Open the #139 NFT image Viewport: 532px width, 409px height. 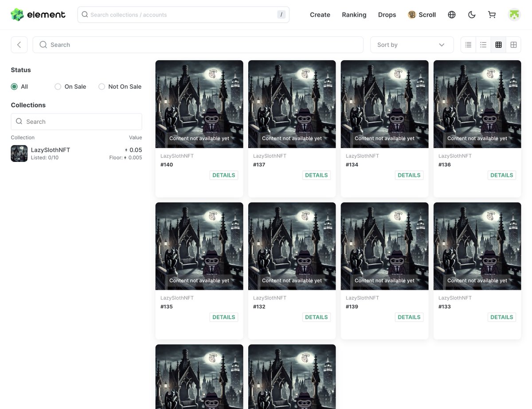[x=385, y=246]
